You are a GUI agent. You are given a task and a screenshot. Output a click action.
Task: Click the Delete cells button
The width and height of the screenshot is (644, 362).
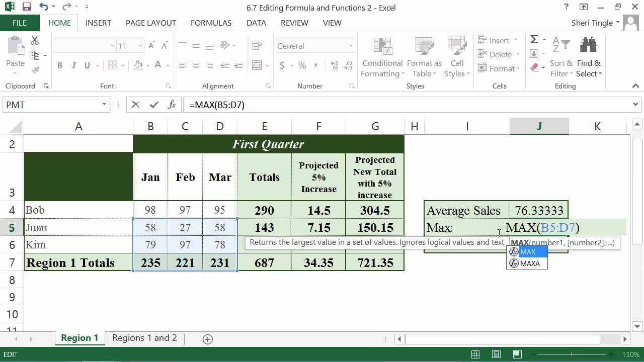coord(499,54)
